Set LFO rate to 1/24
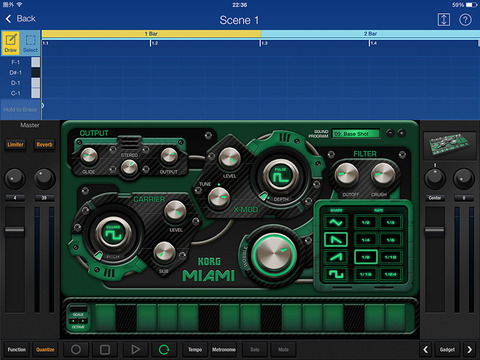480x360 pixels. (x=390, y=274)
